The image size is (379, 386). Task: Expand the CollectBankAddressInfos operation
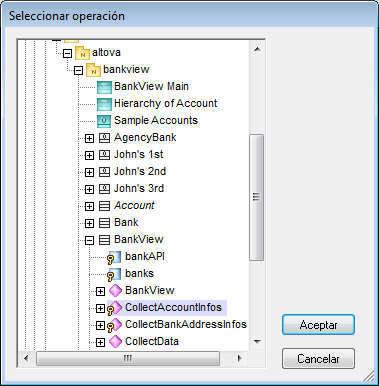(x=100, y=325)
